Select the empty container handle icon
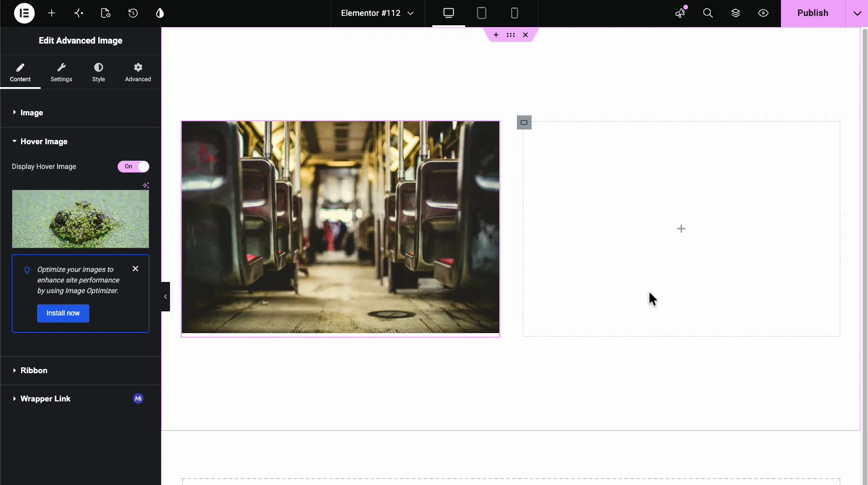 [524, 122]
